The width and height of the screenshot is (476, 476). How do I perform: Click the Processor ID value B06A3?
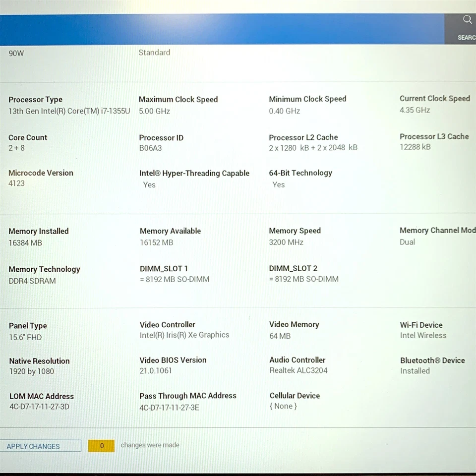tap(150, 148)
